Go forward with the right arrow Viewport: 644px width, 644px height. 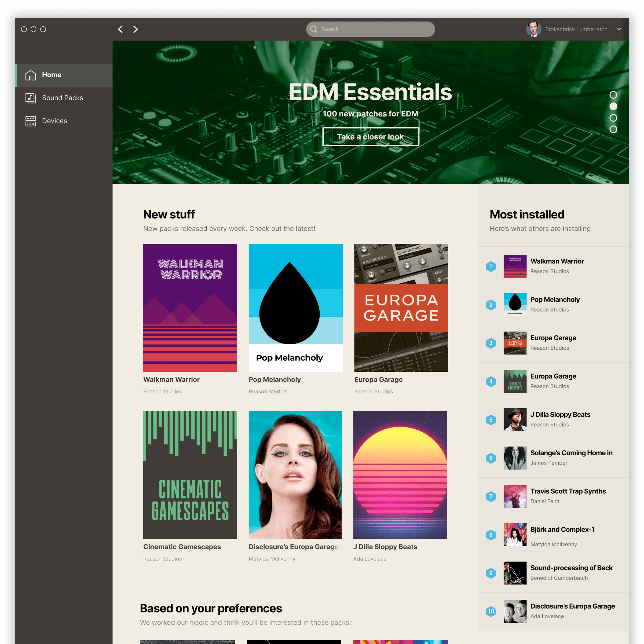[x=135, y=29]
